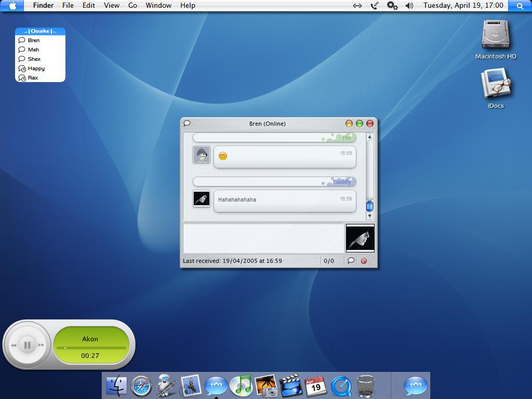Open the File menu

tap(68, 5)
